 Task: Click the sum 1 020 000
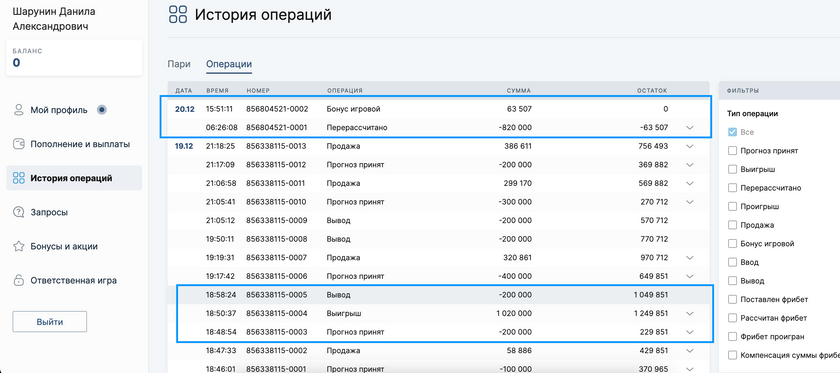pos(514,314)
